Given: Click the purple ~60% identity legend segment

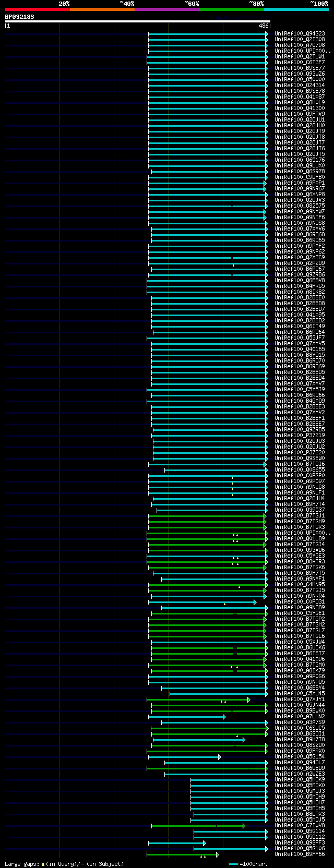Looking at the screenshot, I should pyautogui.click(x=166, y=9).
